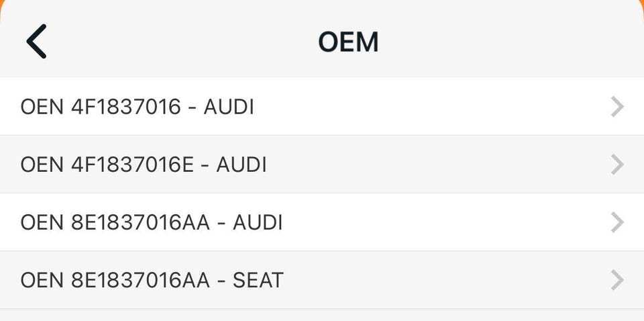Click AUDI in the 4F1837016E row

coord(241,165)
